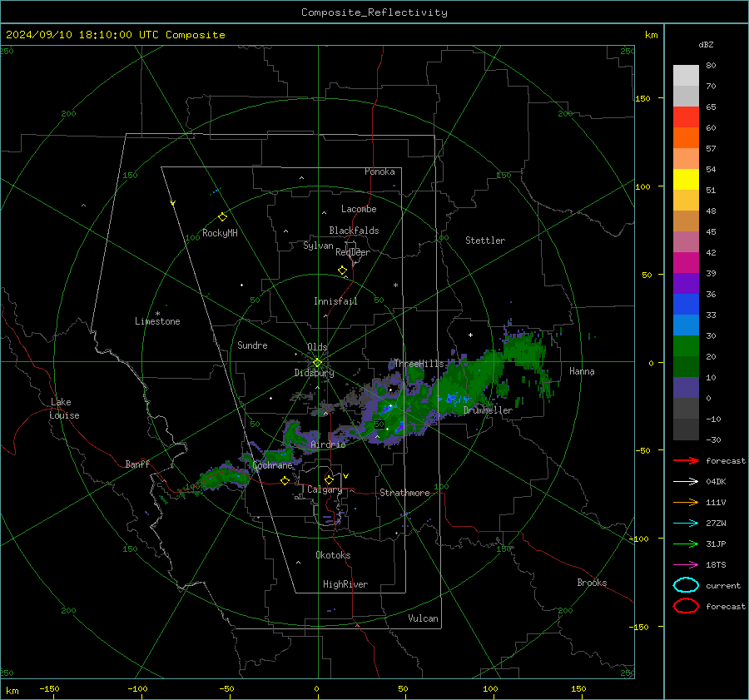
Task: Click the Sundre label
Action: (252, 345)
